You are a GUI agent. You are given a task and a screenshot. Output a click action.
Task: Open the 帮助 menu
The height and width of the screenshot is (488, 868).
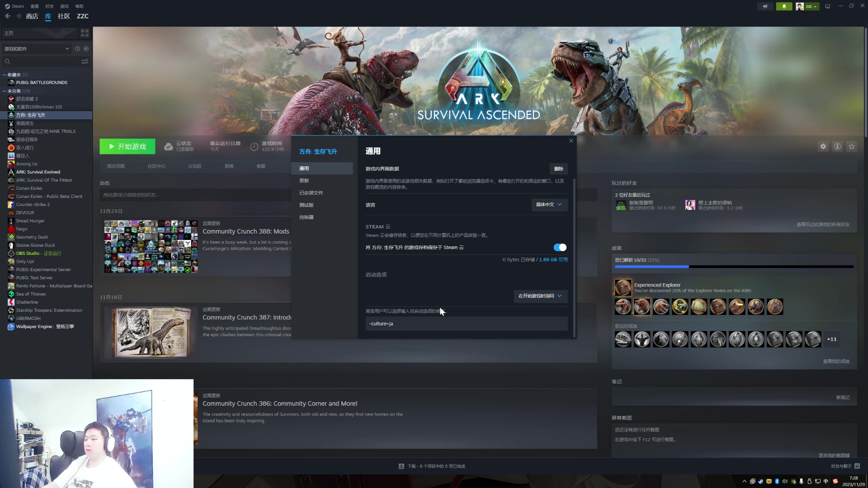click(80, 6)
